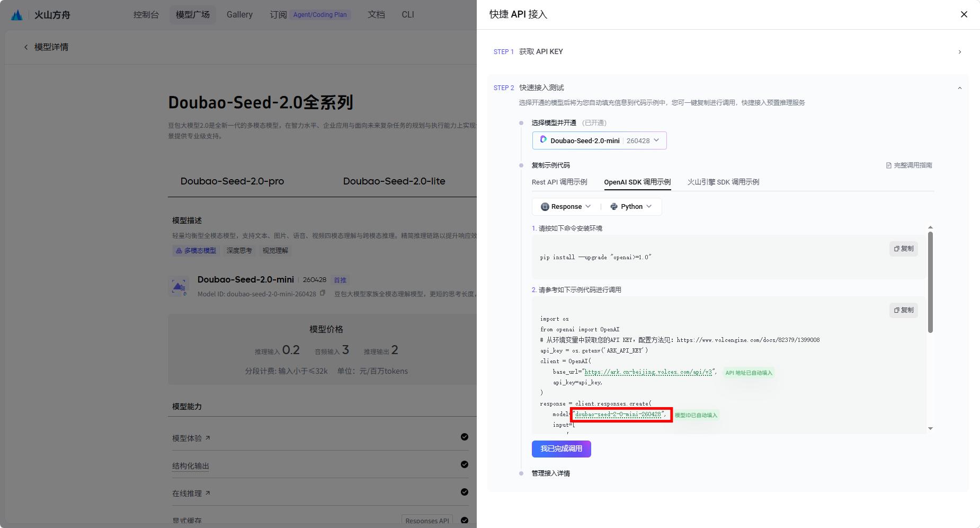The image size is (980, 528).
Task: Click the Volcano Ark logo icon
Action: 17,15
